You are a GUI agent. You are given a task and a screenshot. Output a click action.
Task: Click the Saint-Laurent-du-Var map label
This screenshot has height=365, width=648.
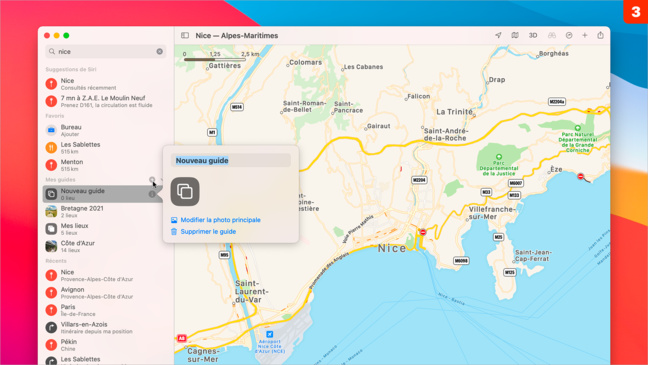click(252, 291)
